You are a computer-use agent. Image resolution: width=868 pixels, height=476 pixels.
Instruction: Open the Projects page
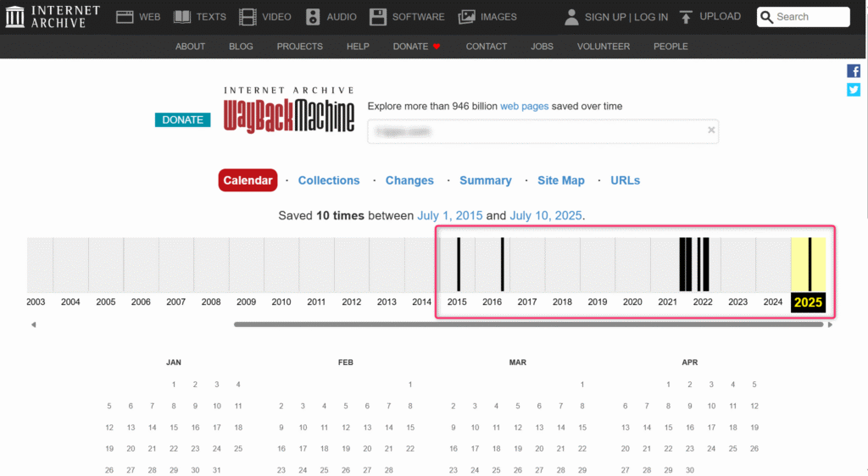point(299,47)
